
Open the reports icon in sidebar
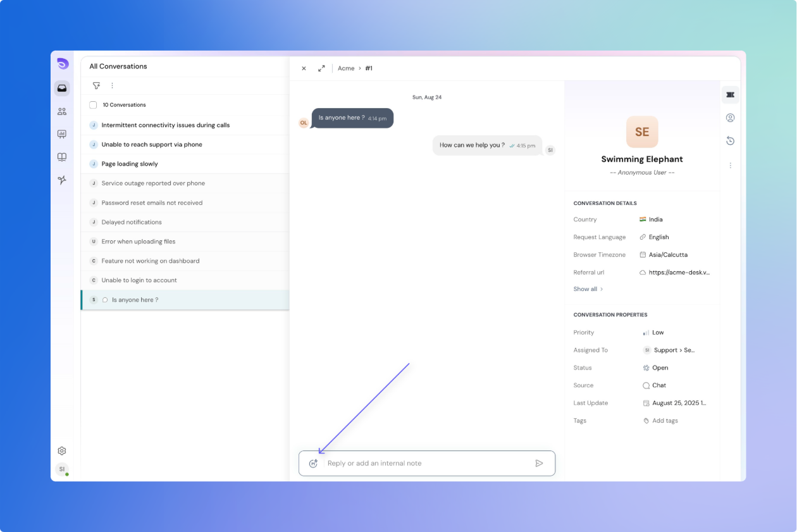tap(62, 134)
